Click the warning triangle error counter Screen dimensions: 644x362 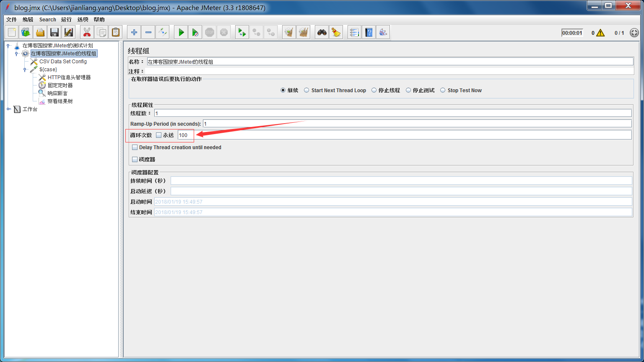coord(600,33)
